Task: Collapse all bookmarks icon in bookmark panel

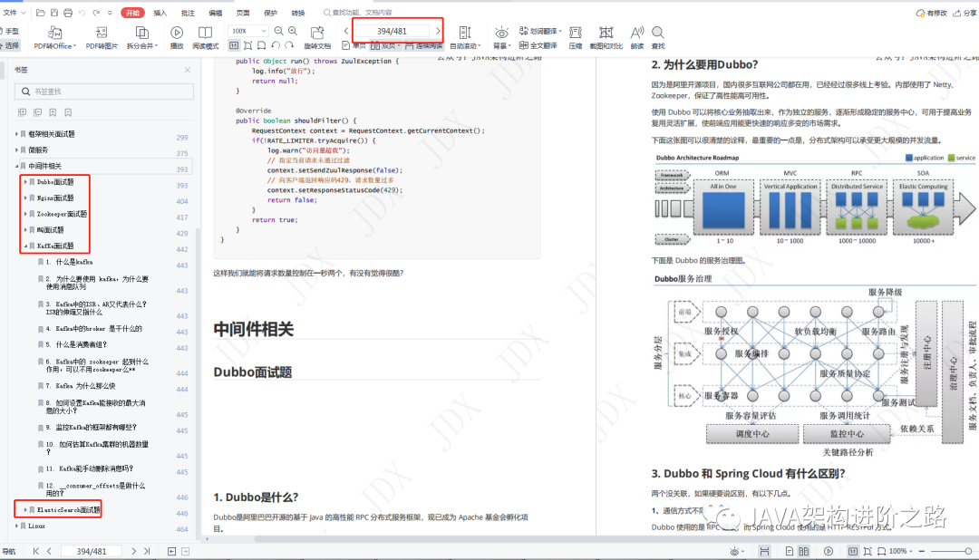Action: pyautogui.click(x=37, y=112)
